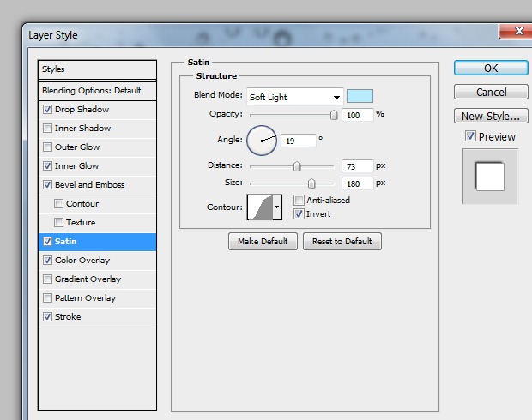This screenshot has width=532, height=420.
Task: Click the New Style... button
Action: click(x=491, y=116)
